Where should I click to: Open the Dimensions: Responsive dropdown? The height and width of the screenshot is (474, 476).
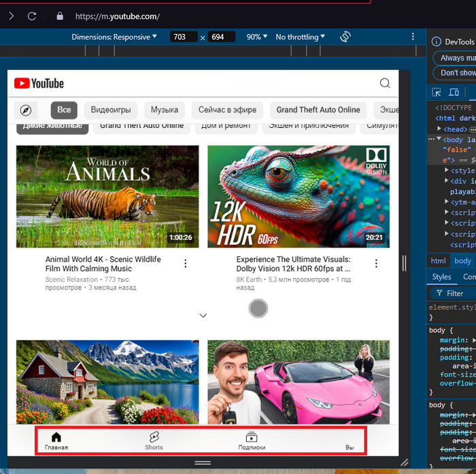coord(114,37)
